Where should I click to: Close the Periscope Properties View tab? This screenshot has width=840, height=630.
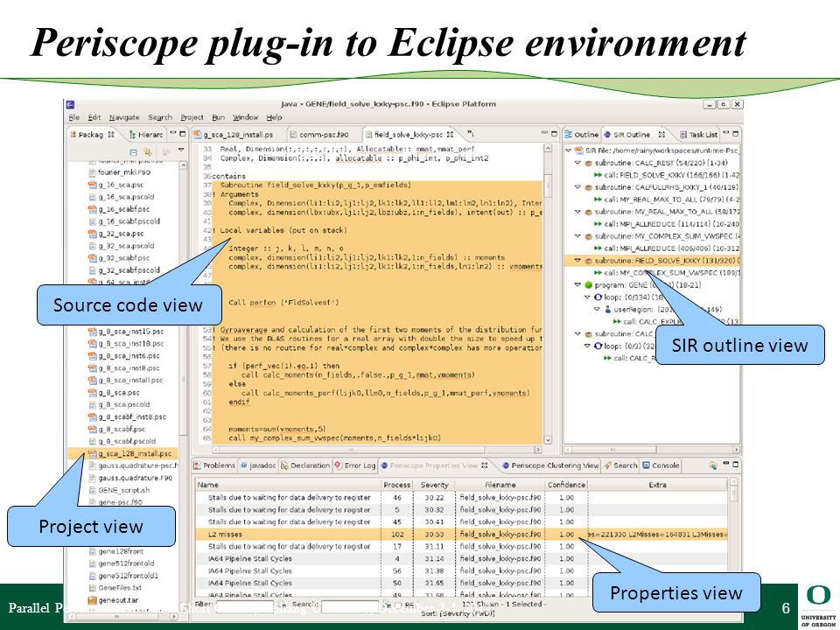484,465
